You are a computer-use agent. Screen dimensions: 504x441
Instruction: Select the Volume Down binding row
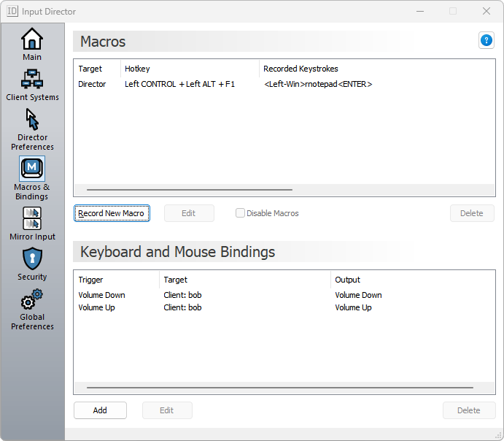[x=102, y=296]
